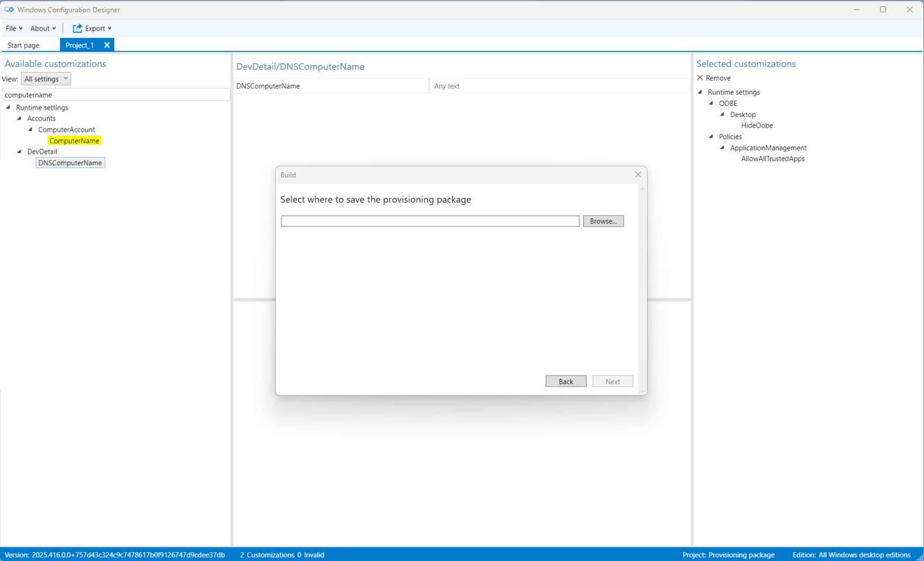Click the OOBE tree label
The height and width of the screenshot is (561, 924).
click(x=728, y=103)
